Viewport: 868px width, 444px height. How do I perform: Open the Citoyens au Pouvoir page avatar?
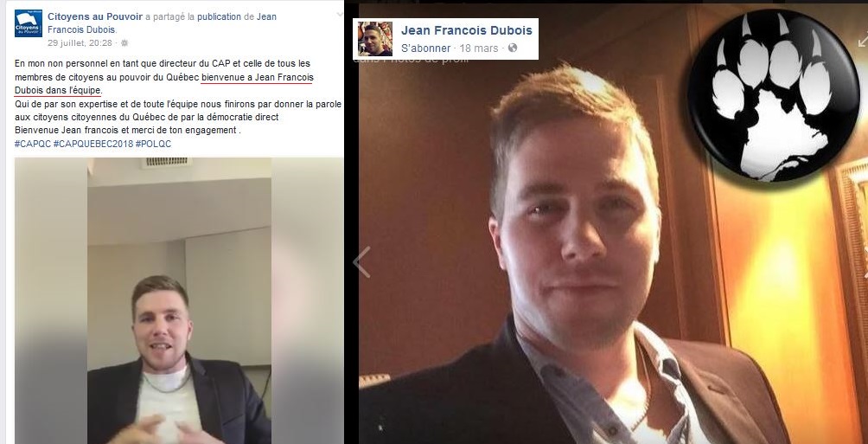point(29,23)
